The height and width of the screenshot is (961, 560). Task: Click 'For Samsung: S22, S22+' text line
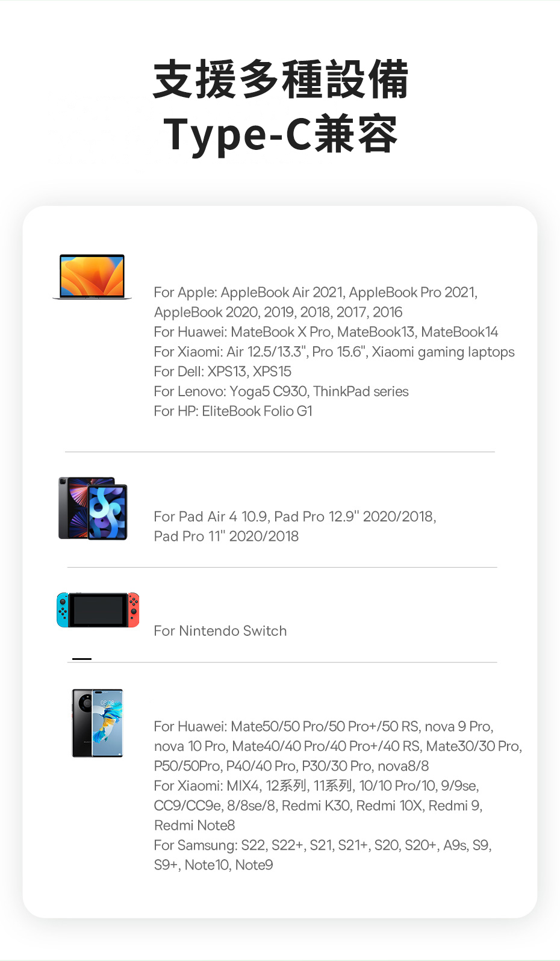(323, 845)
